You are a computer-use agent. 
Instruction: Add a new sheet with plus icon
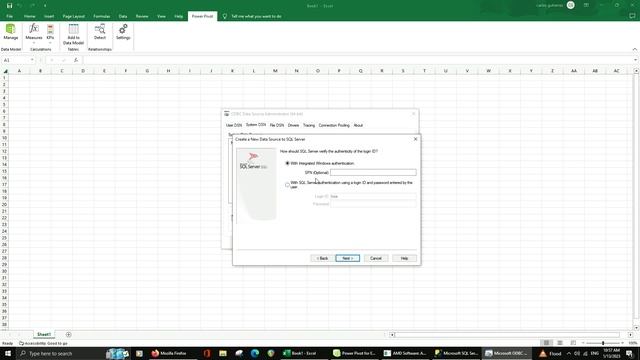click(x=68, y=335)
